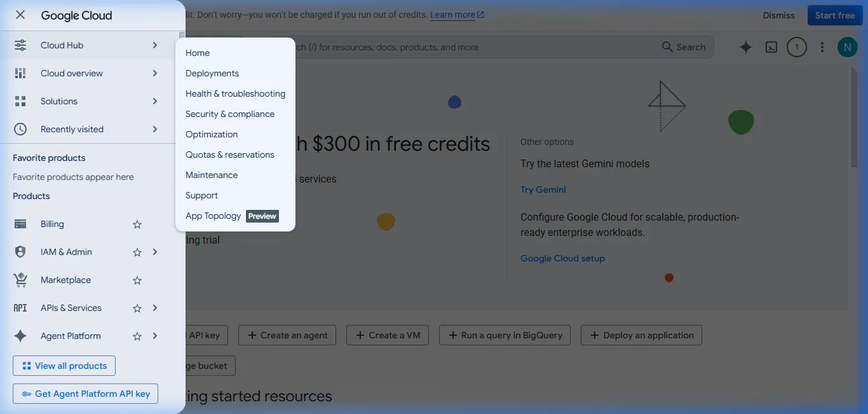This screenshot has height=414, width=868.
Task: Expand IAM & Admin submenu chevron
Action: pyautogui.click(x=155, y=252)
